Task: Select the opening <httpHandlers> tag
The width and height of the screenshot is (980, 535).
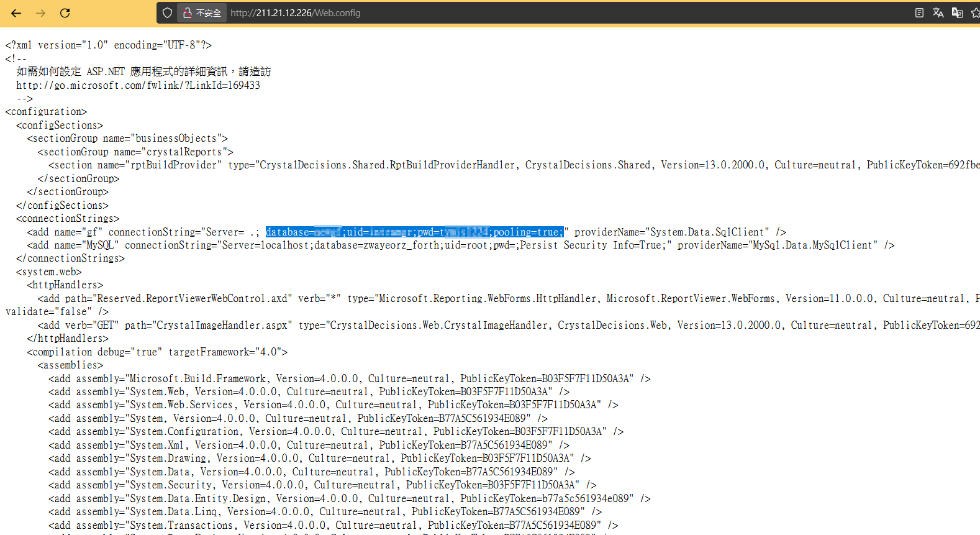Action: click(65, 285)
